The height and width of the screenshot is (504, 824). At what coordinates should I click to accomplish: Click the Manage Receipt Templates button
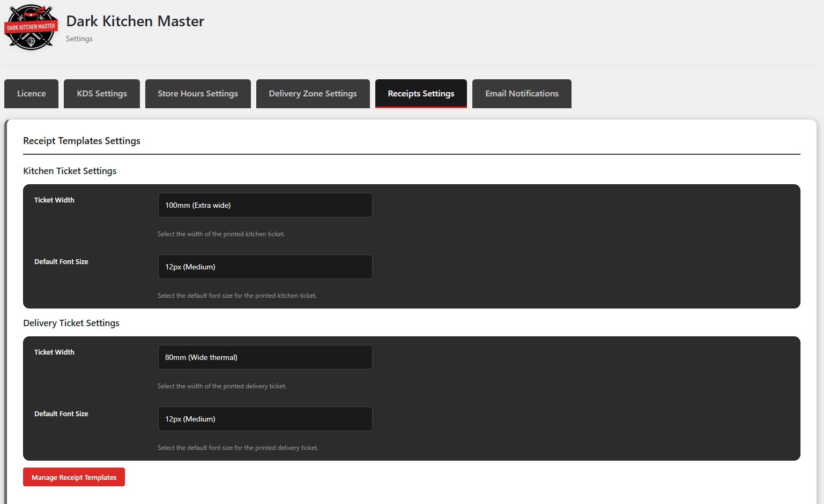point(74,477)
